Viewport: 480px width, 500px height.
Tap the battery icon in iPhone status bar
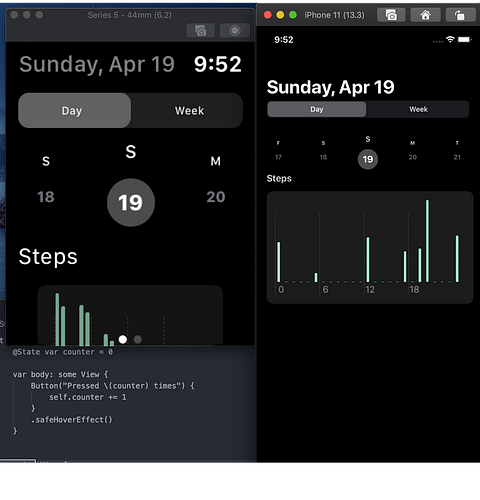coord(464,40)
